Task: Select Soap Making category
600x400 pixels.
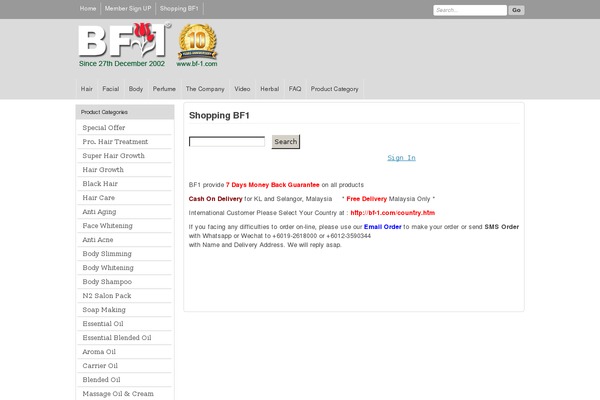Action: click(125, 310)
